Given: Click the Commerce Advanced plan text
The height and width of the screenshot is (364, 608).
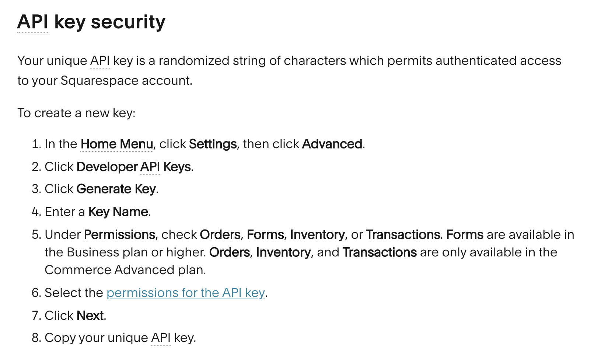Looking at the screenshot, I should tap(125, 270).
